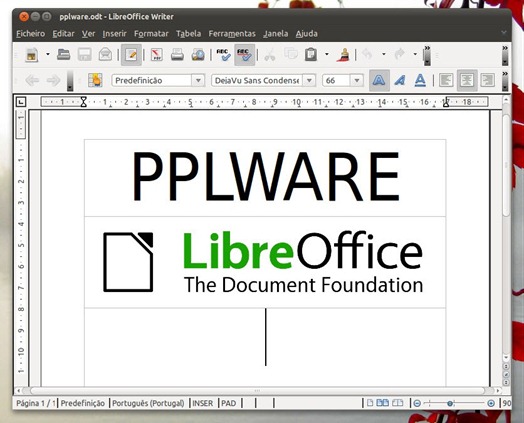Toggle Edit File mode icon
This screenshot has width=524, height=423.
(131, 54)
